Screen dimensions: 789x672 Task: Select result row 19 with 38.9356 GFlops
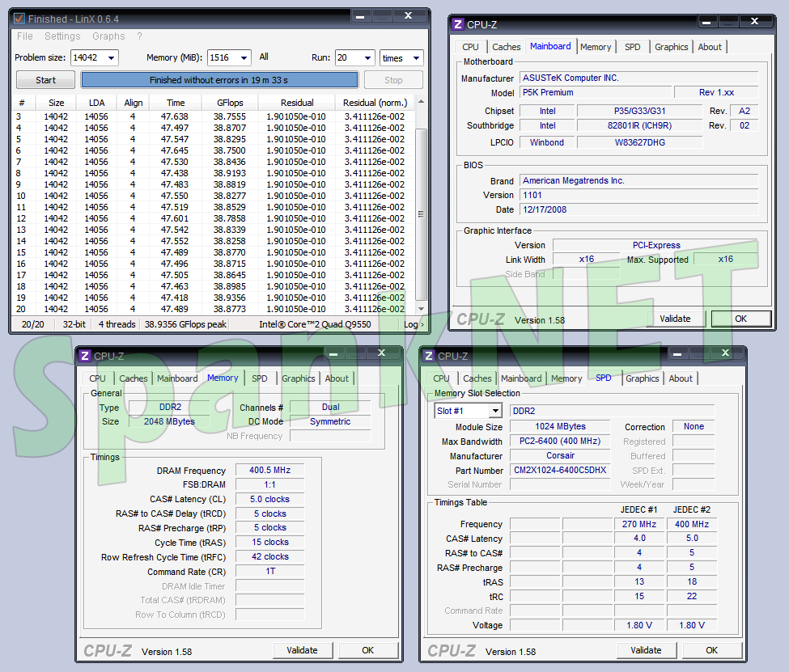[x=214, y=298]
